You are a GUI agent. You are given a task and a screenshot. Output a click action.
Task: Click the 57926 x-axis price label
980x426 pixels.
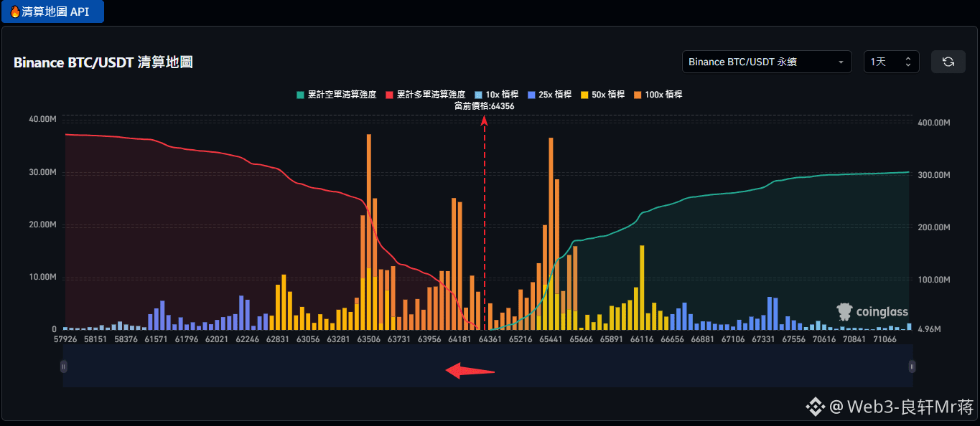[x=65, y=339]
